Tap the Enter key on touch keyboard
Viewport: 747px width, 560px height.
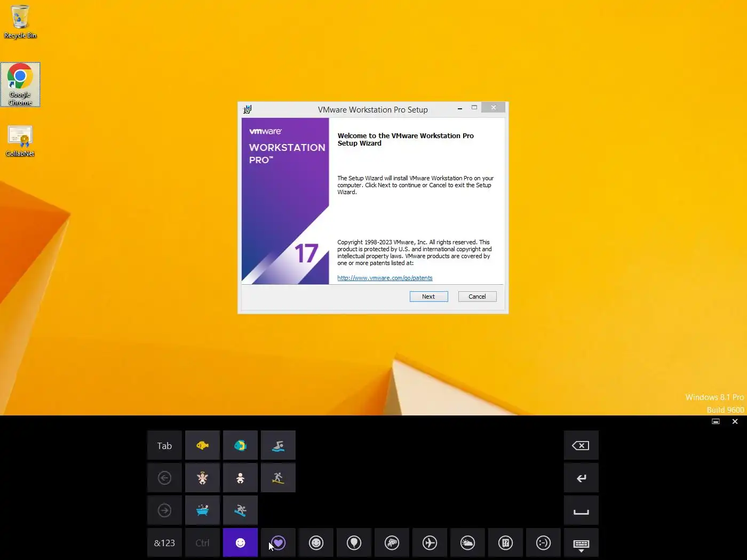(581, 478)
